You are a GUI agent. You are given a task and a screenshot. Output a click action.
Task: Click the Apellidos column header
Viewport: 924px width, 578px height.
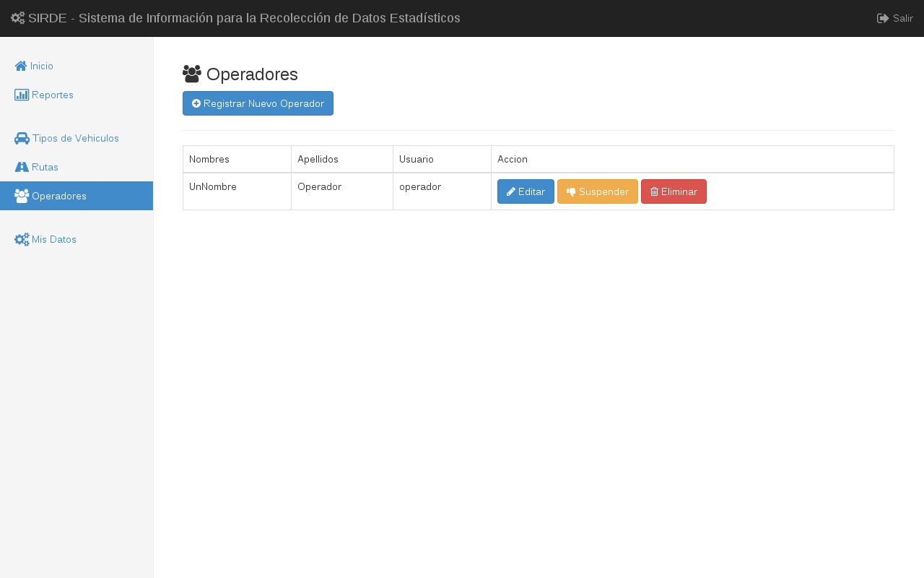click(x=342, y=159)
